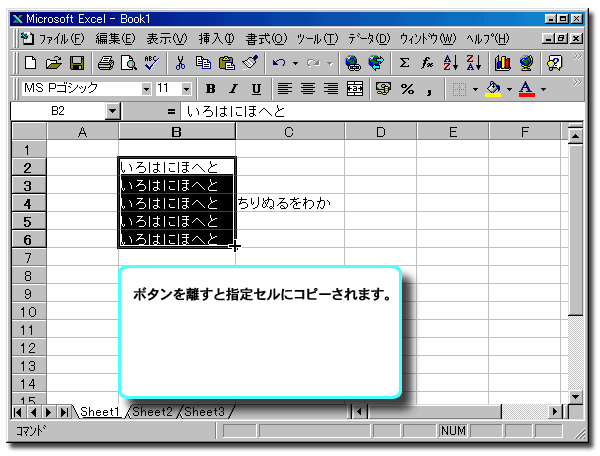
Task: Toggle italic formatting I button
Action: tap(233, 89)
